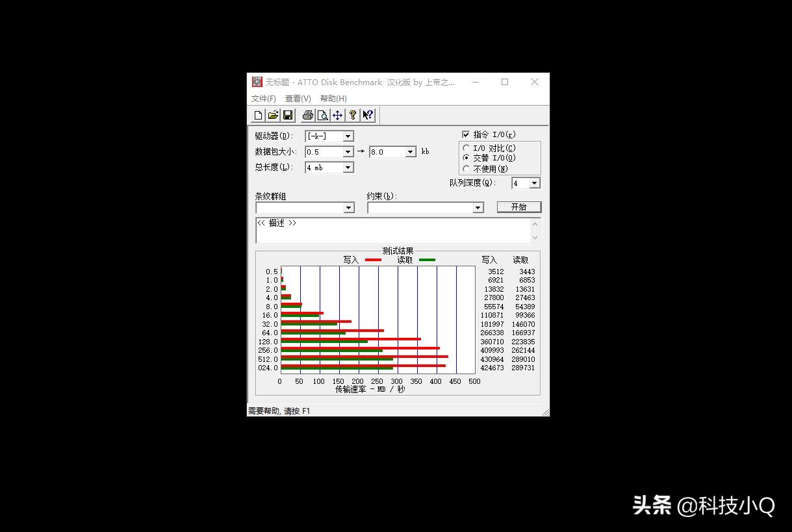Open the 驱动器 drive selection dropdown

tap(348, 136)
